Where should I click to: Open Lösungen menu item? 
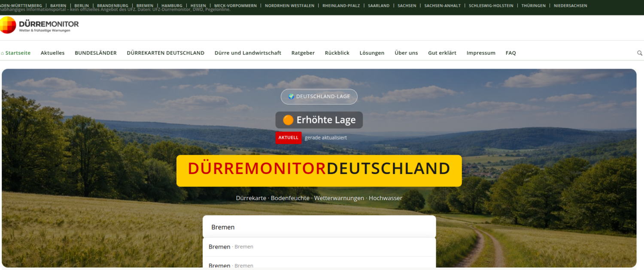point(372,53)
